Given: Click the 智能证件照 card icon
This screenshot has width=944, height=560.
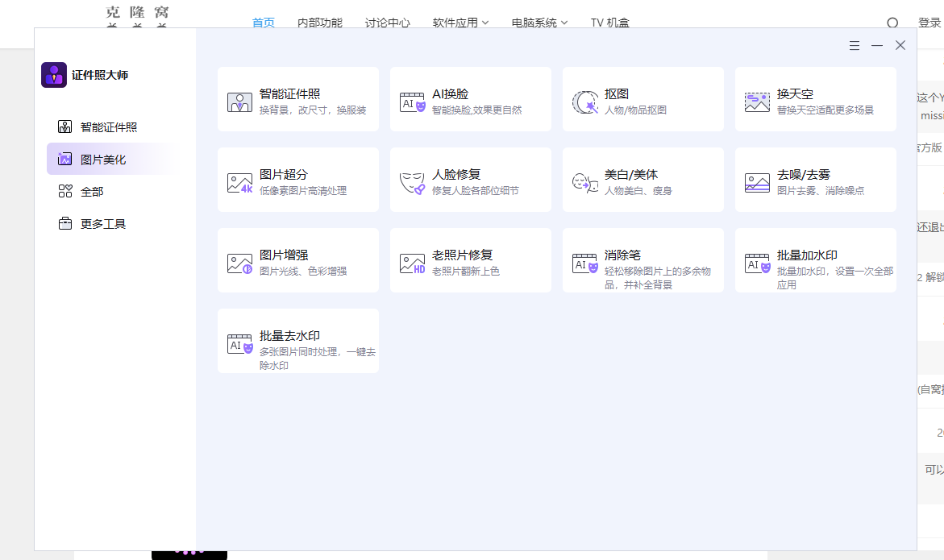Looking at the screenshot, I should click(239, 102).
